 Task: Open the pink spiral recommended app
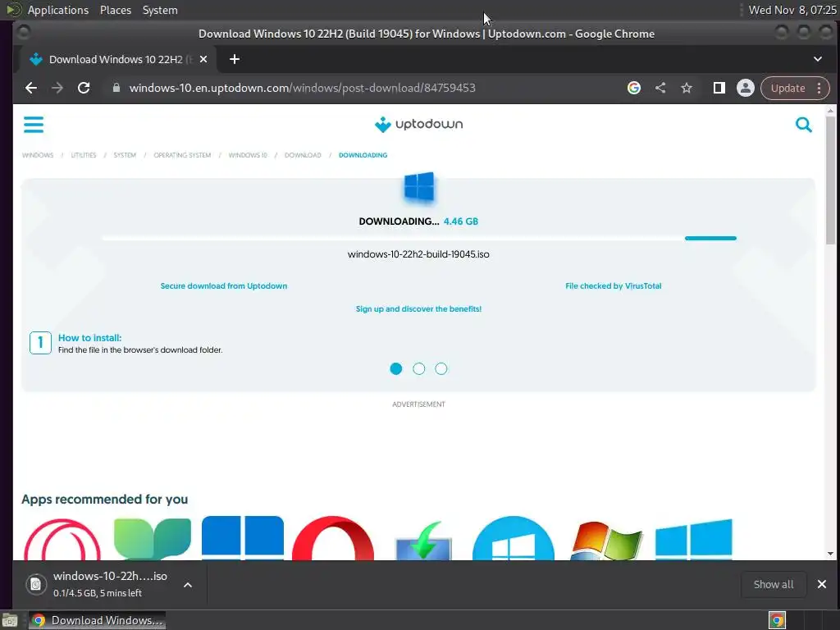[62, 539]
